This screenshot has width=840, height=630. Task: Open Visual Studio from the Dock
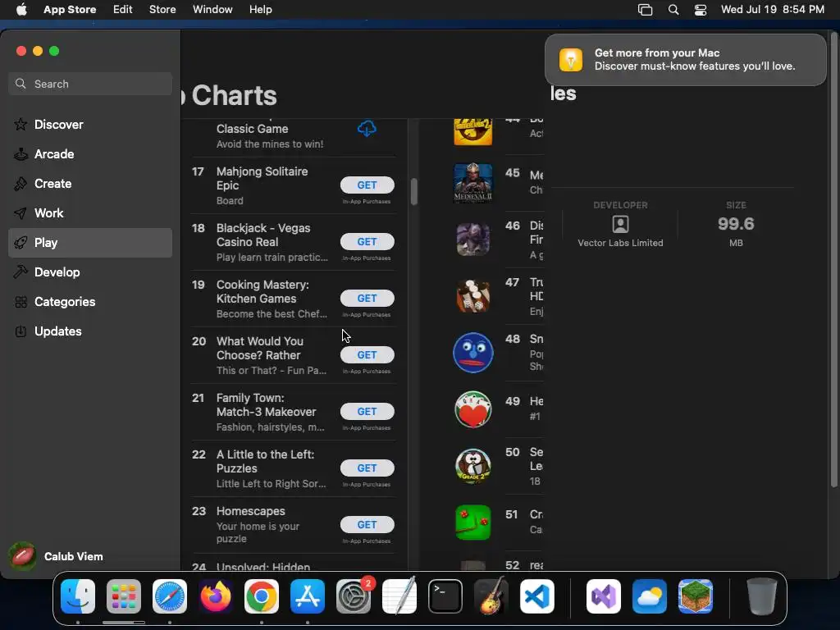(604, 596)
